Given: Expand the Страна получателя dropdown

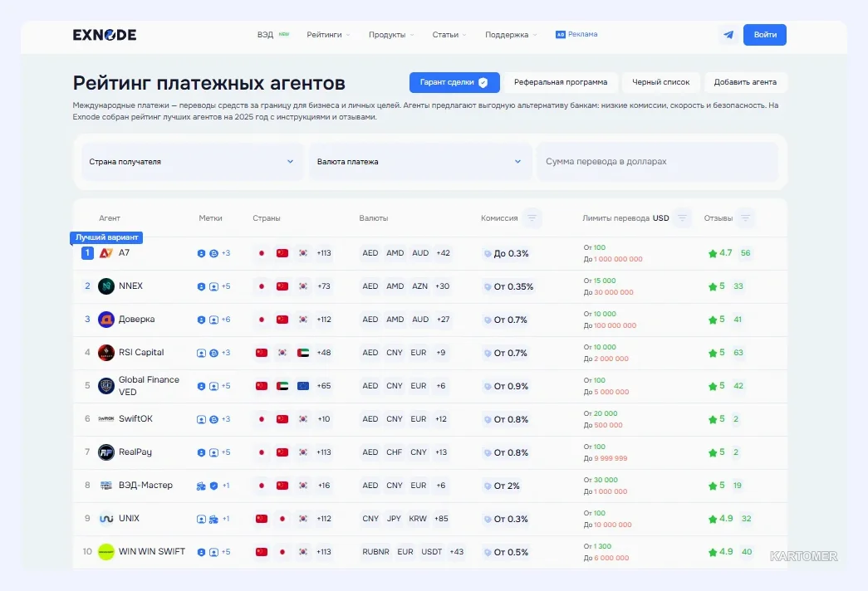Looking at the screenshot, I should [x=193, y=162].
